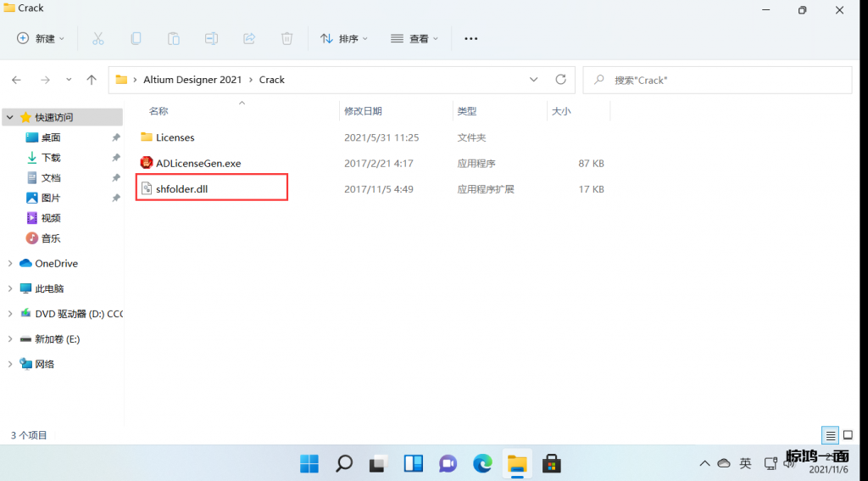Screen dimensions: 868x481
Task: Go up one folder level
Action: (92, 80)
